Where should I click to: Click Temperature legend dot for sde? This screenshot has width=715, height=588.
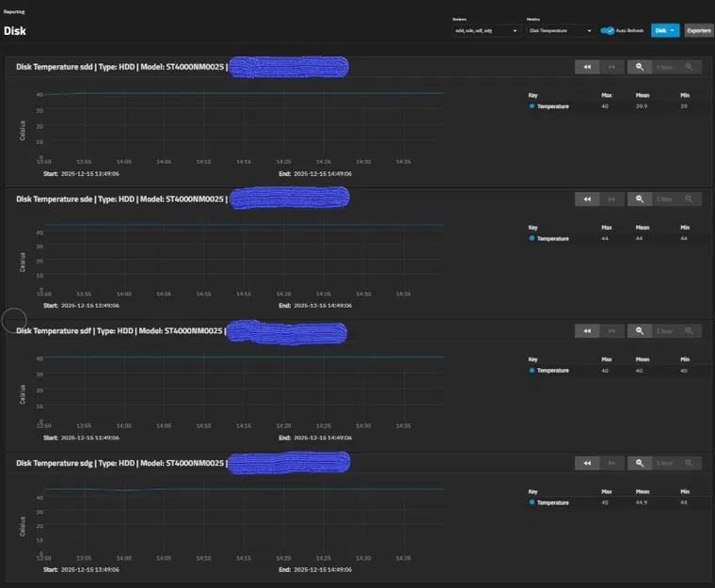click(x=532, y=238)
